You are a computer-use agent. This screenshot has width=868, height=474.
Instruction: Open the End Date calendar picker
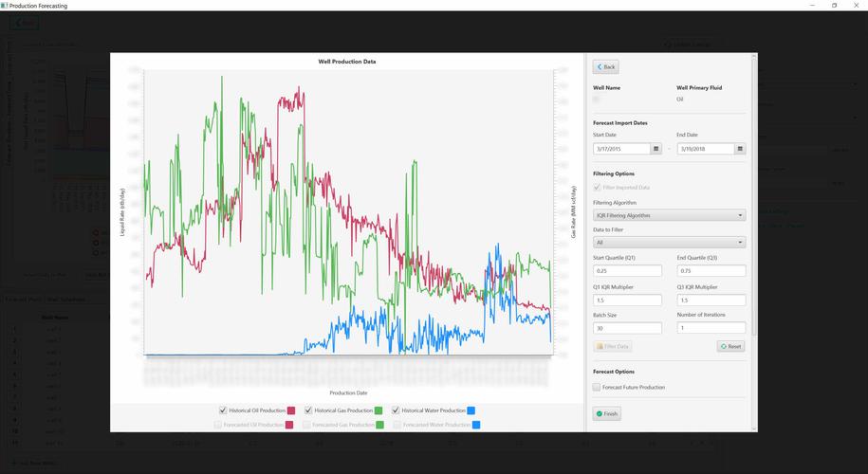coord(740,149)
